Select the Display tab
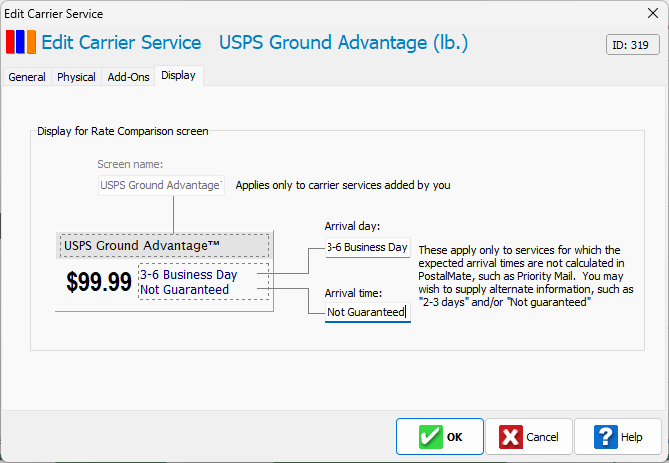 point(178,76)
